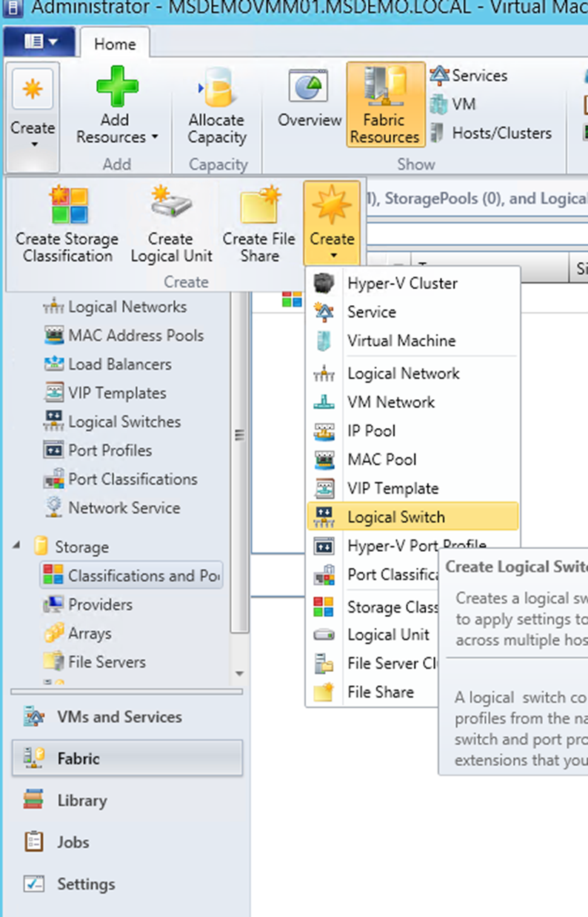Select MAC Address Pools tree node
Viewport: 588px width, 917px height.
pos(136,336)
